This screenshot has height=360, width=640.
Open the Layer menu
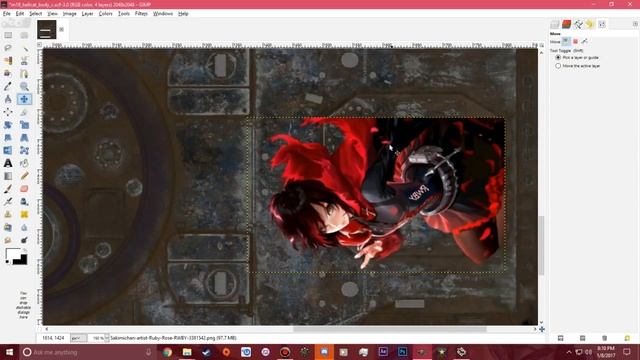[x=87, y=13]
